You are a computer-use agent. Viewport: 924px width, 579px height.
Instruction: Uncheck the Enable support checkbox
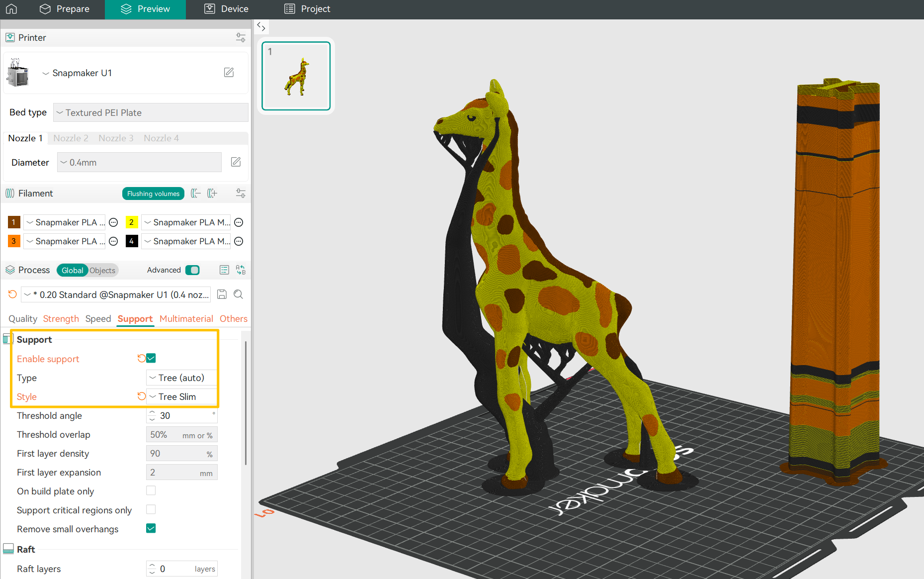151,358
